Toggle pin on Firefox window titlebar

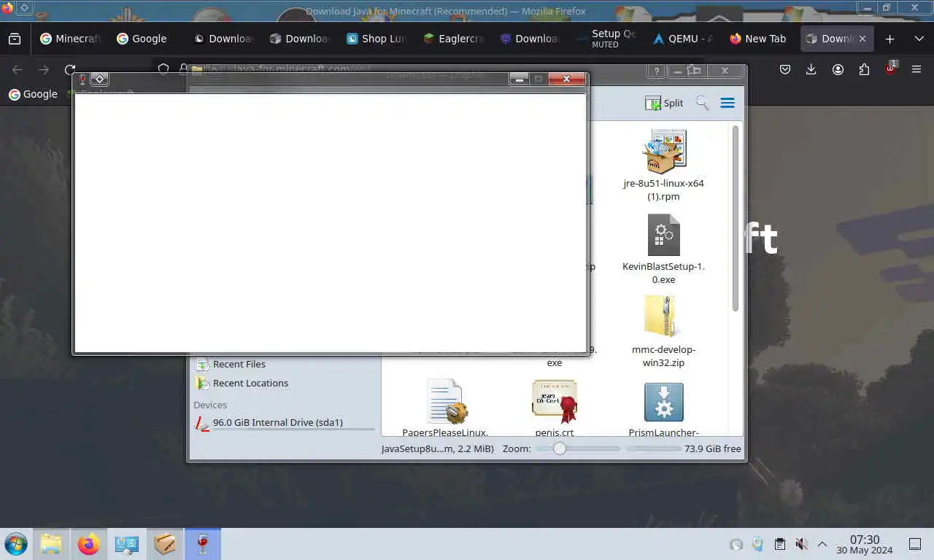[x=24, y=7]
